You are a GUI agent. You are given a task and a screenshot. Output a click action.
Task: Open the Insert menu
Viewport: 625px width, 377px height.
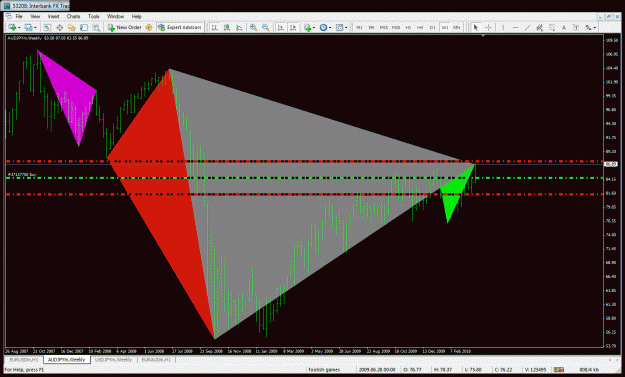click(x=53, y=16)
